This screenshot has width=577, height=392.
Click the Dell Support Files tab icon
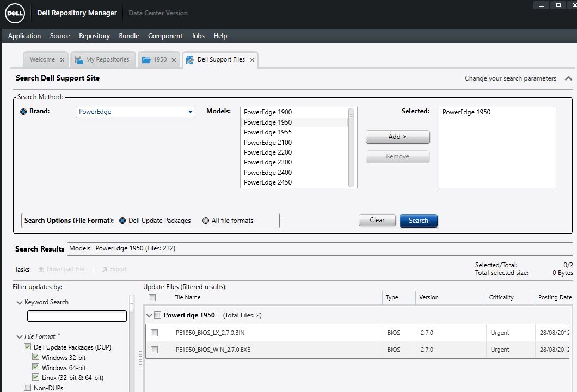pyautogui.click(x=190, y=60)
